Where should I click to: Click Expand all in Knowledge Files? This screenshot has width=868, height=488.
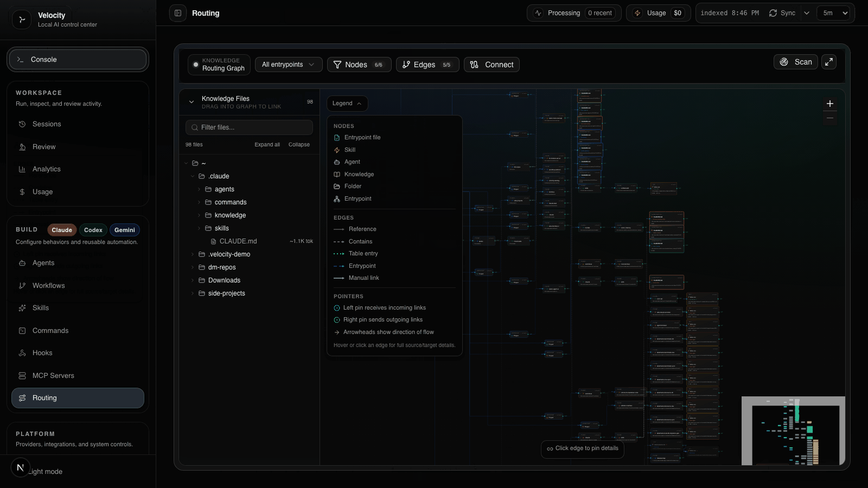click(267, 144)
